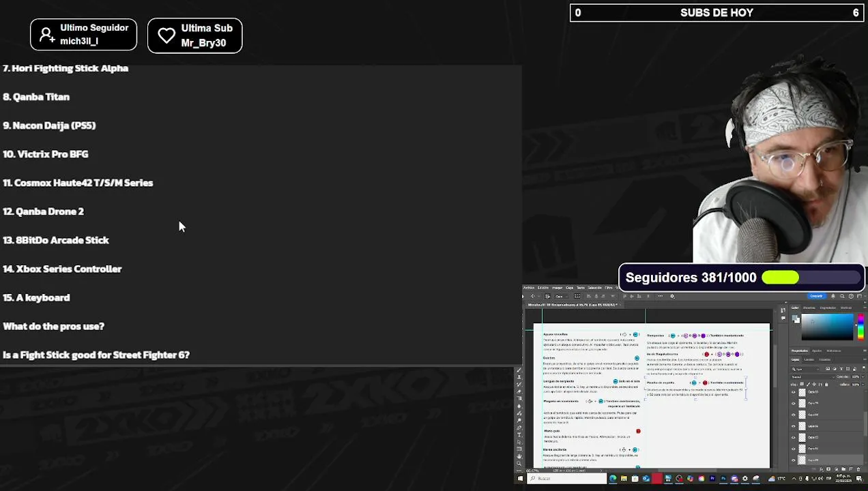Open Selección menu in Photoshop
Image resolution: width=868 pixels, height=491 pixels.
pos(594,288)
